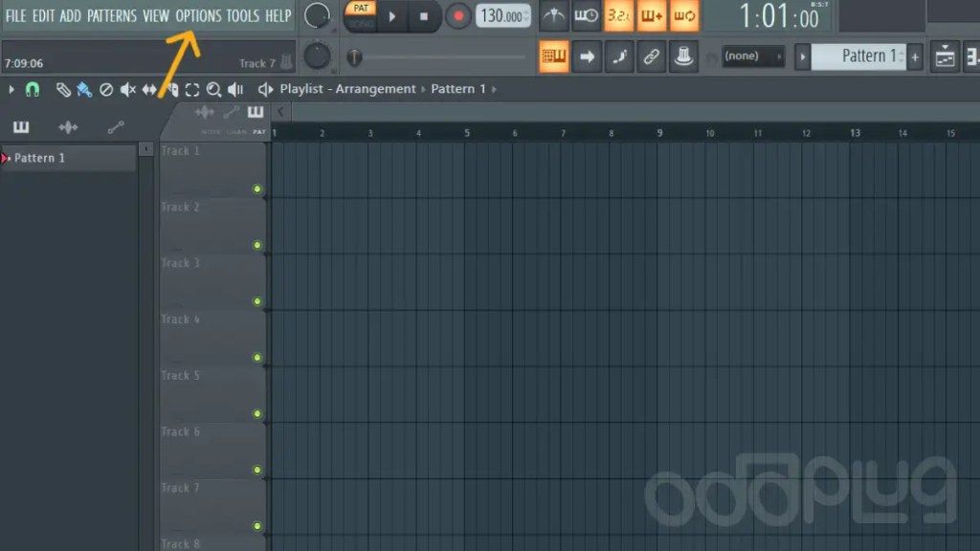Image resolution: width=980 pixels, height=551 pixels.
Task: Switch clip focus to CHAN automation icon
Action: pos(232,113)
